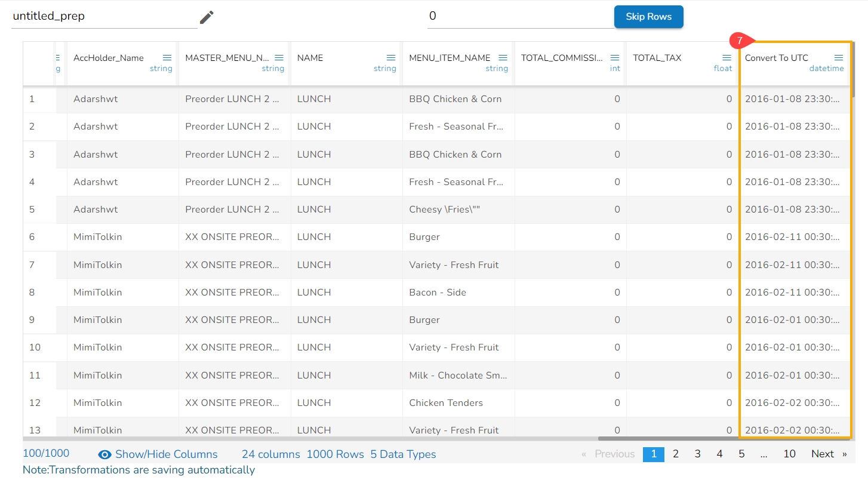Click the pencil icon to rename untitled_prep

pos(207,17)
